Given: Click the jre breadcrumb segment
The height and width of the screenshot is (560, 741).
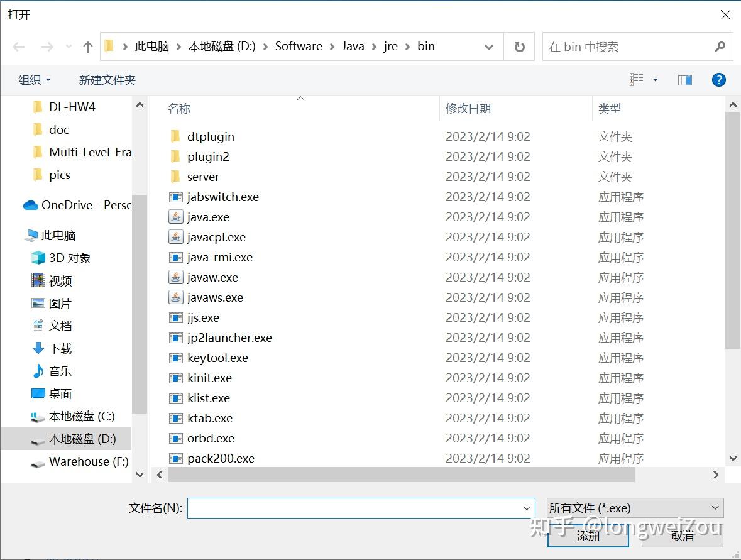Looking at the screenshot, I should click(x=390, y=47).
